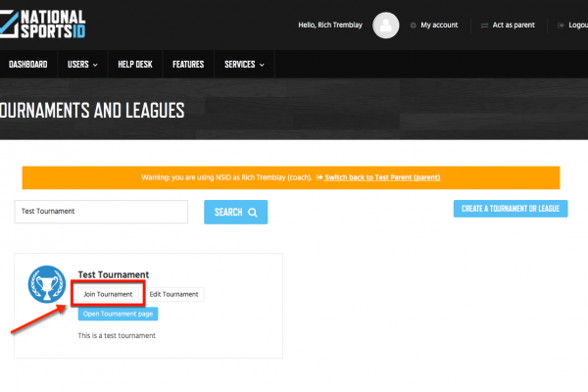Screen dimensions: 588x392
Task: Open the user avatar profile picture
Action: coord(385,25)
